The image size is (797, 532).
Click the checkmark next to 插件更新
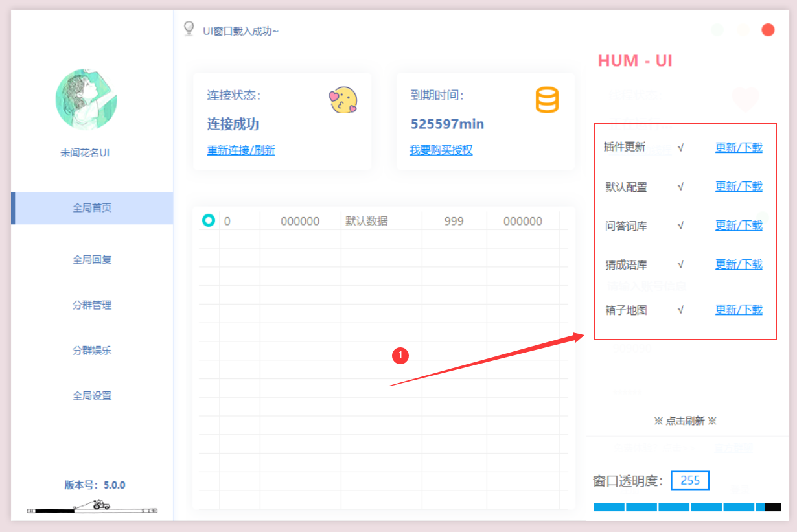click(680, 148)
